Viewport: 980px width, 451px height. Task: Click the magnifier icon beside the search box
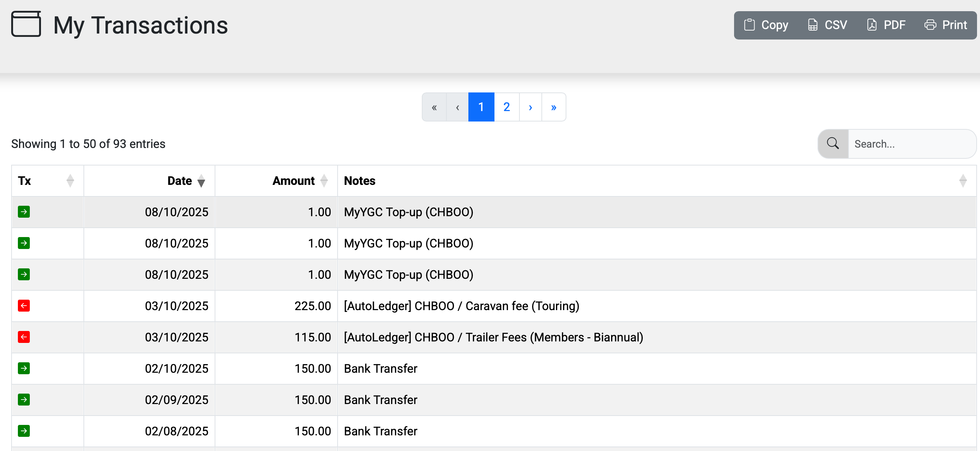(833, 144)
